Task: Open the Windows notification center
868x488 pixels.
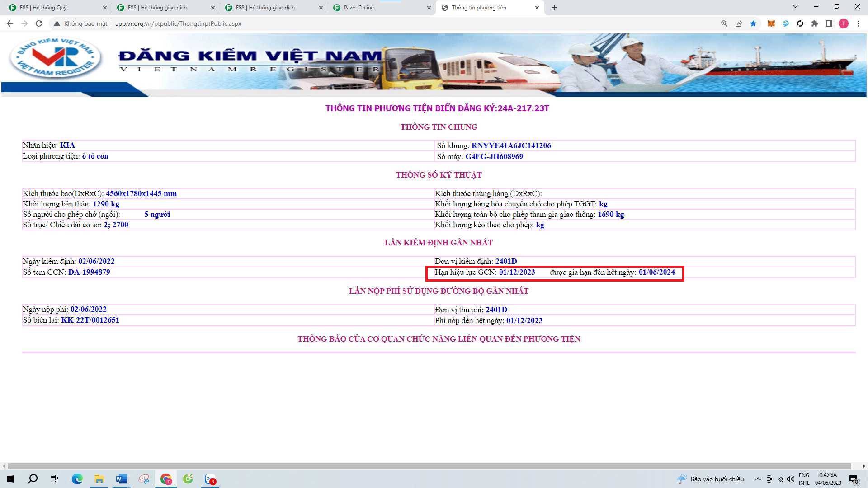Action: point(854,479)
